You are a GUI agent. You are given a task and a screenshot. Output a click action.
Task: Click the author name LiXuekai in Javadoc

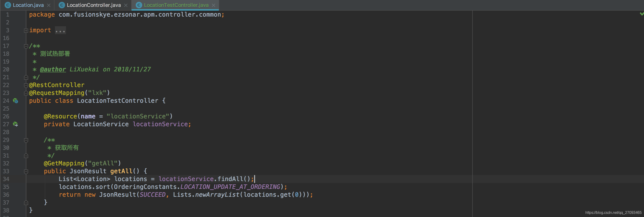[x=84, y=69]
